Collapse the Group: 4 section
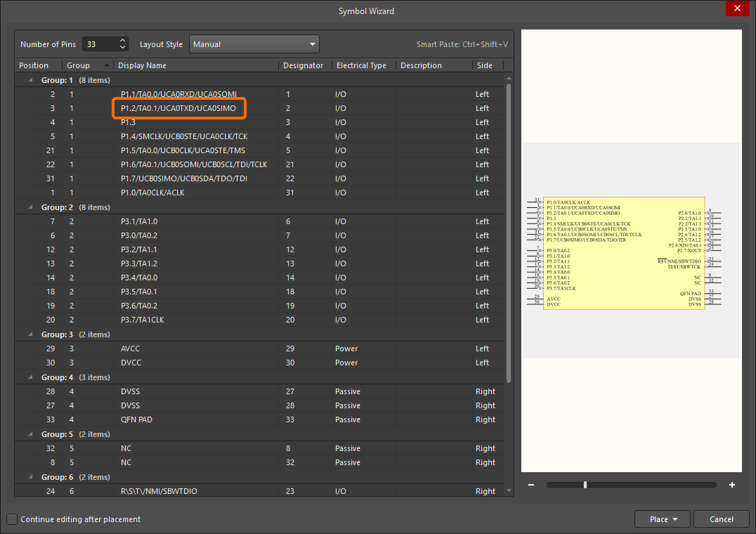The image size is (756, 534). click(x=30, y=377)
